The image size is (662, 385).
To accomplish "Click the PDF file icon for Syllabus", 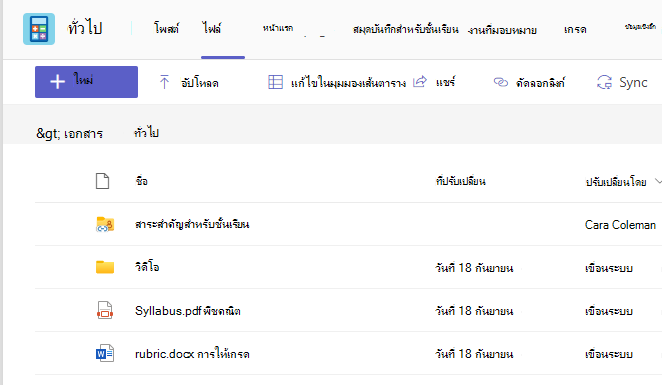I will (x=105, y=310).
